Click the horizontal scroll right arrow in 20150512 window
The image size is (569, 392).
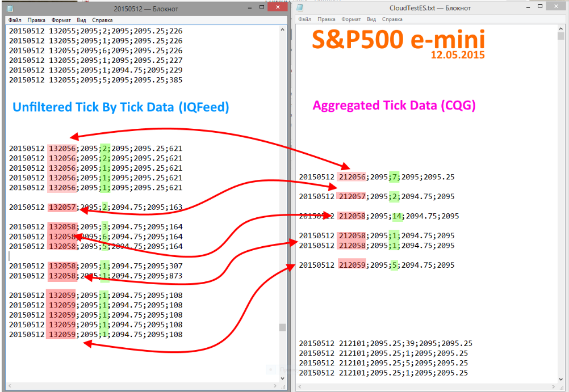click(275, 386)
